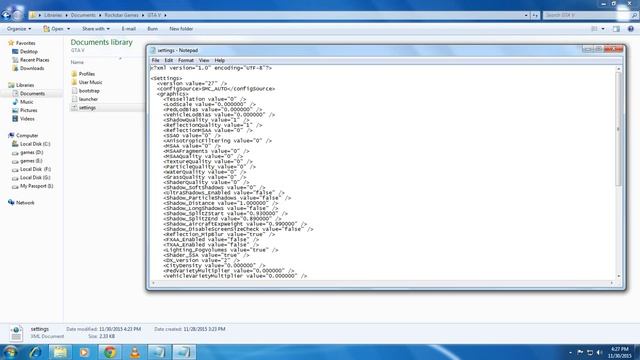The image size is (640, 360).
Task: Expand the Open button dropdown arrow
Action: pyautogui.click(x=69, y=29)
